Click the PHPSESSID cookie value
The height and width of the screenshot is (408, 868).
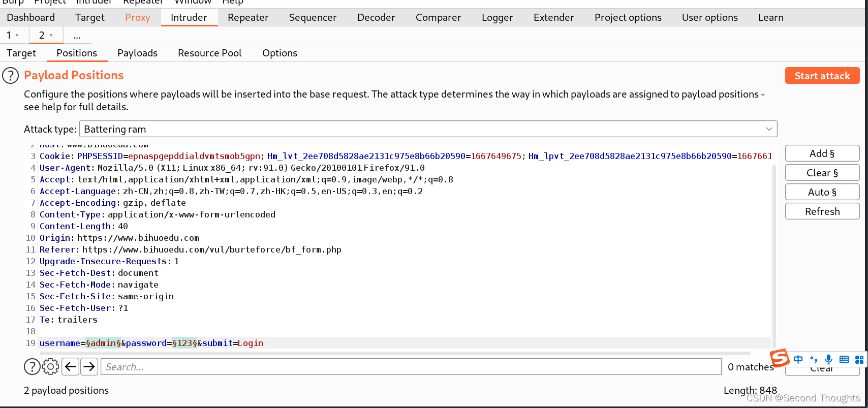coord(194,156)
